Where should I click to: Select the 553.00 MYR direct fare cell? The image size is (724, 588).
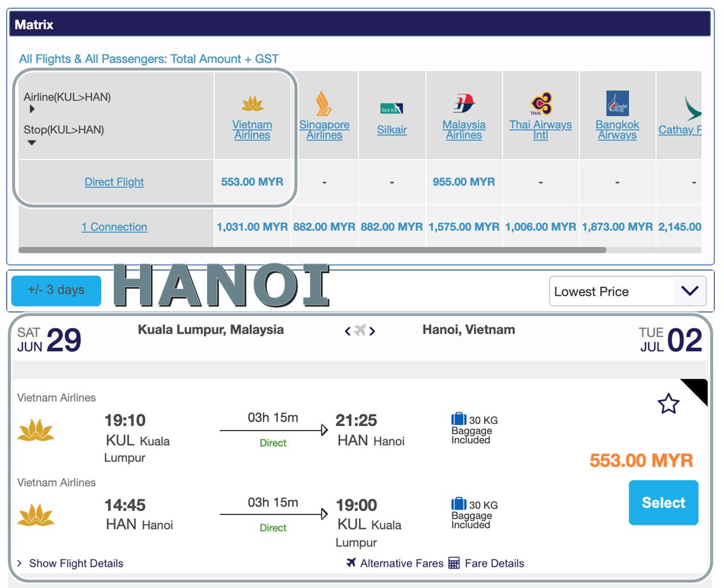click(x=252, y=182)
